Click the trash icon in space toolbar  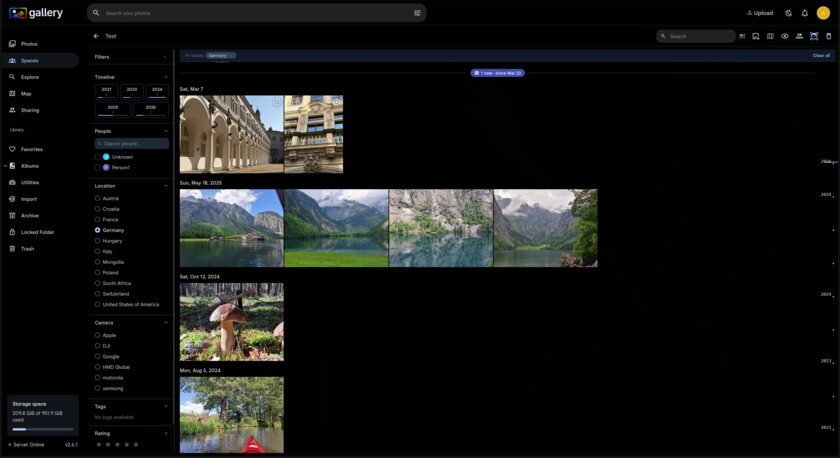[x=829, y=36]
